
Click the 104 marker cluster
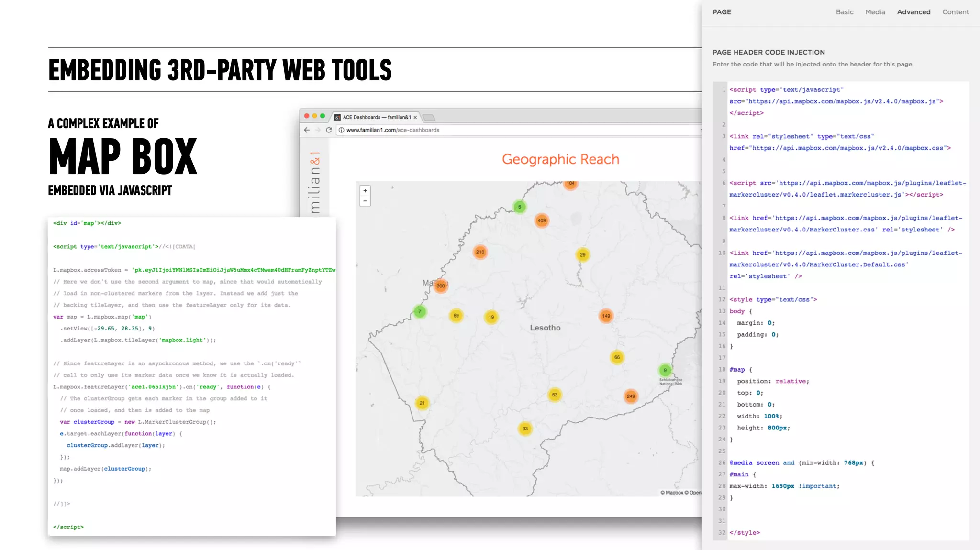pos(570,184)
